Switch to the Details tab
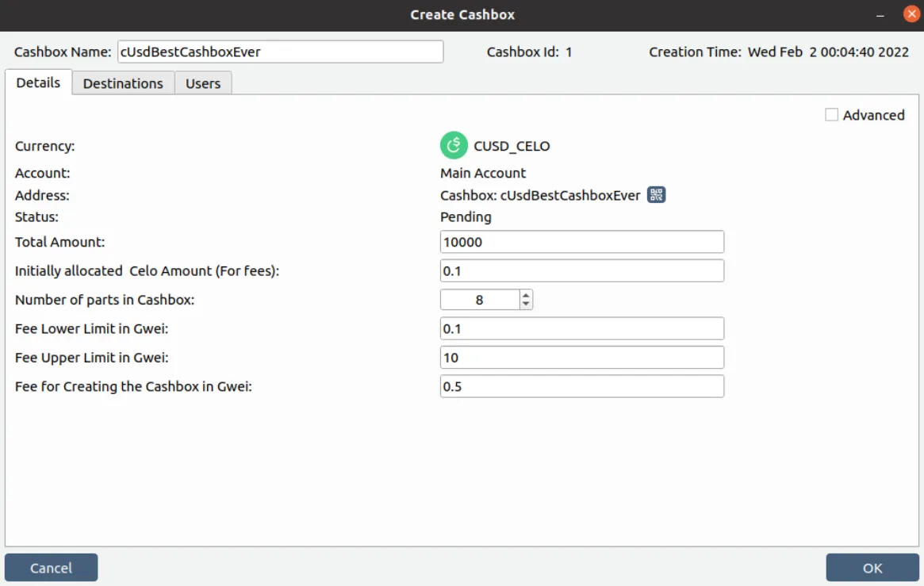 click(x=38, y=82)
